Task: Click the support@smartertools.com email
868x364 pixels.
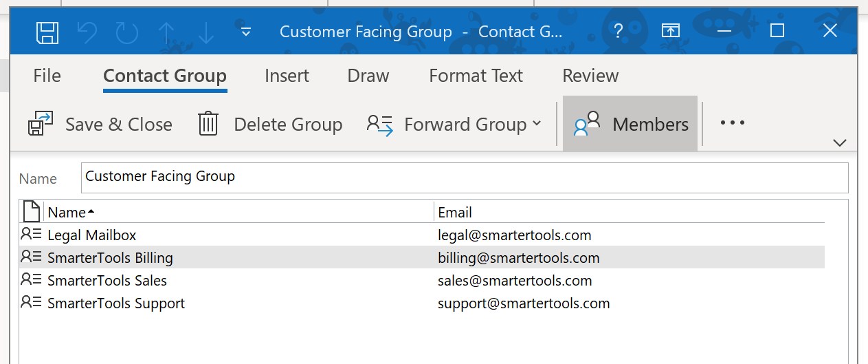Action: [x=524, y=303]
